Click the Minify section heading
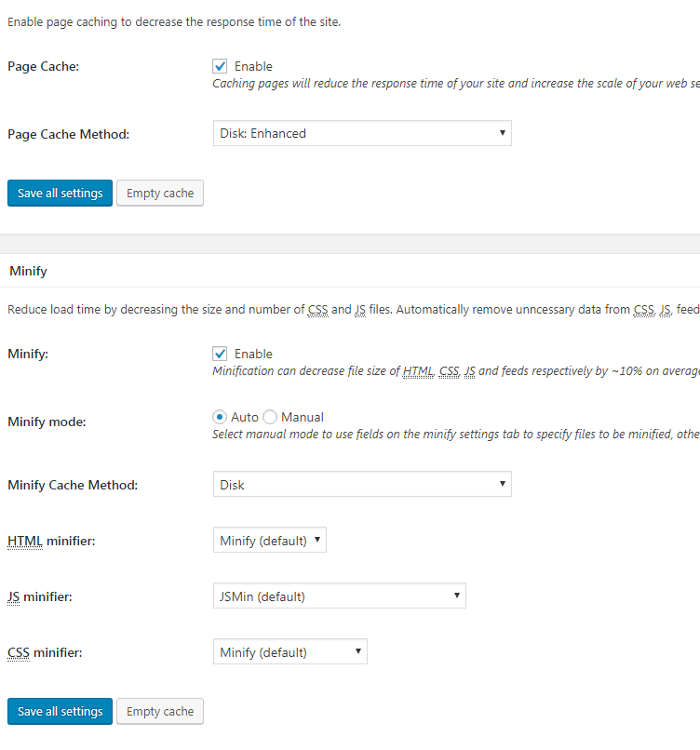This screenshot has height=750, width=700. click(x=28, y=271)
